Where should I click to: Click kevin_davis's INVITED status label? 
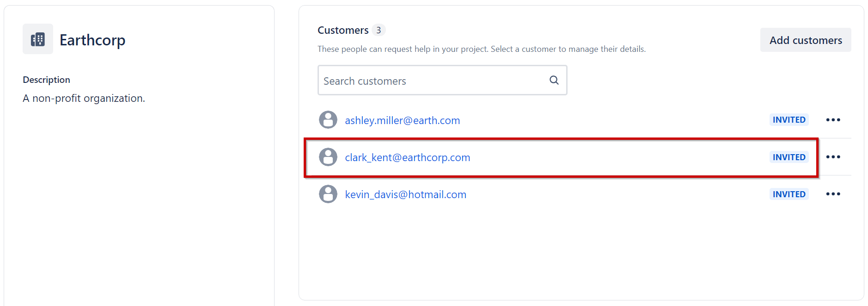[789, 194]
